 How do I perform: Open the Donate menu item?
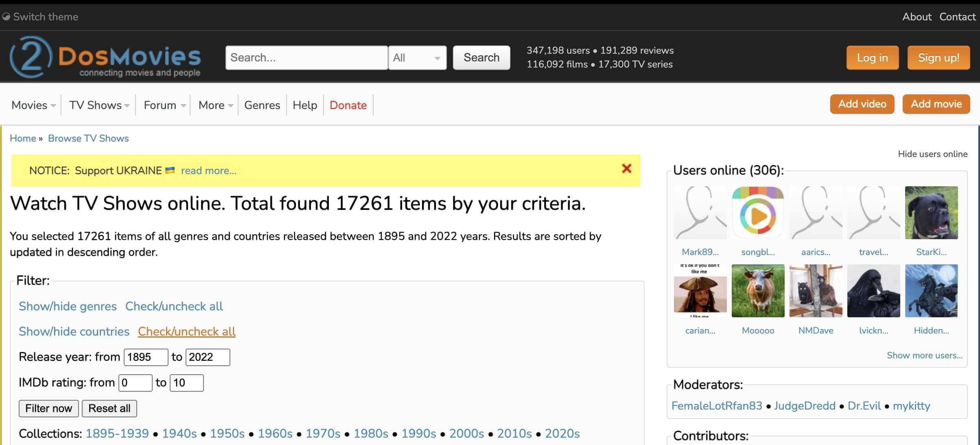[348, 105]
